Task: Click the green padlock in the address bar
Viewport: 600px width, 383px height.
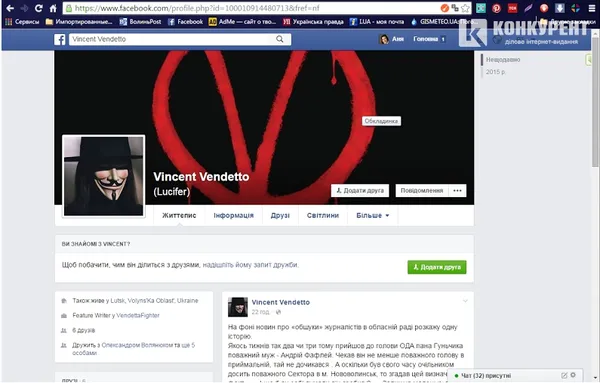Action: click(x=69, y=8)
